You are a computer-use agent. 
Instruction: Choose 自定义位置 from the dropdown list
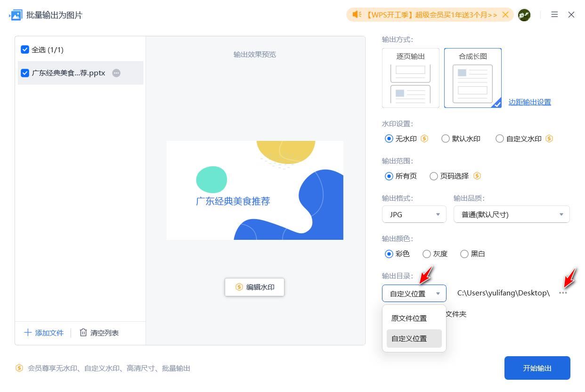pyautogui.click(x=414, y=338)
